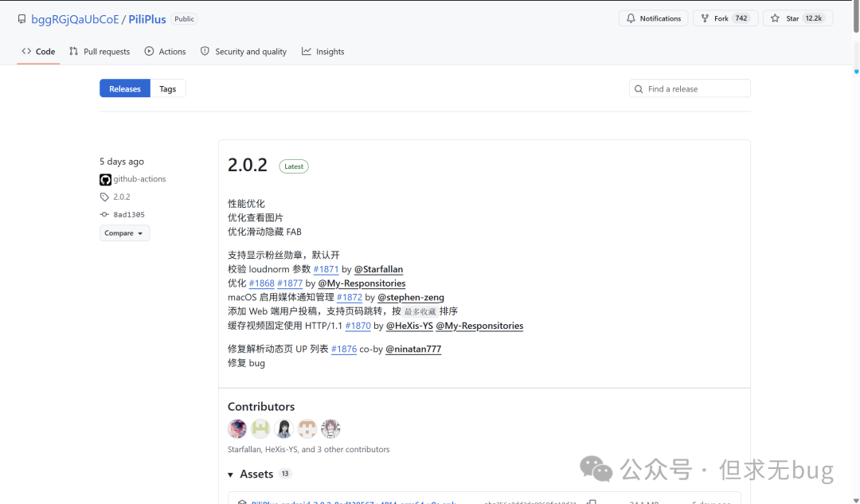Go to the Insights tab
Image resolution: width=860 pixels, height=504 pixels.
(x=322, y=52)
